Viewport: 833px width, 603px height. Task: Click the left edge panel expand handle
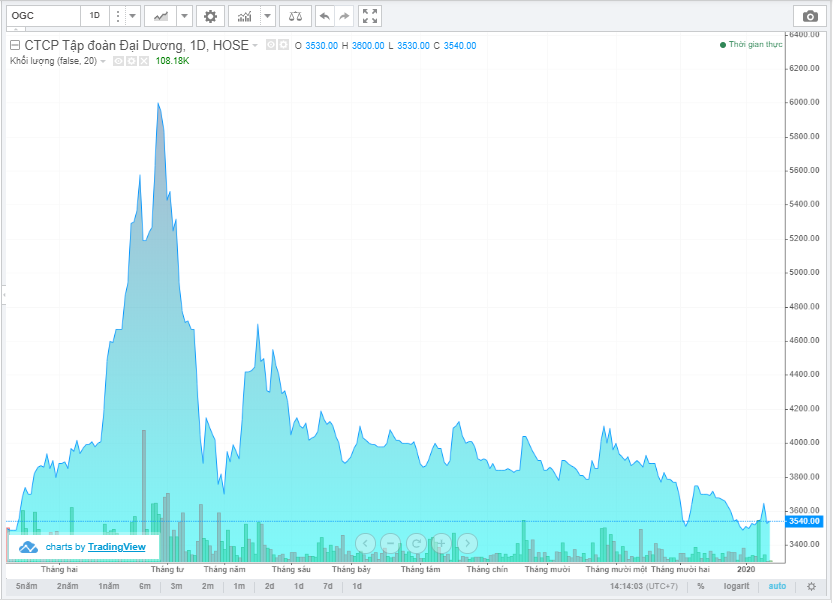coord(4,294)
